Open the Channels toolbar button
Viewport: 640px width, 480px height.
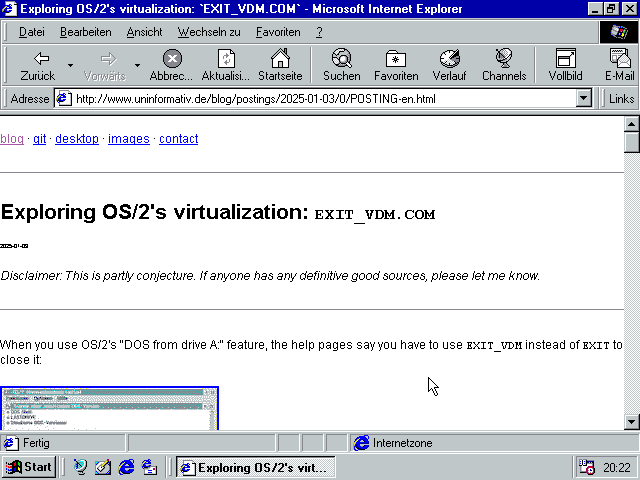pos(504,65)
